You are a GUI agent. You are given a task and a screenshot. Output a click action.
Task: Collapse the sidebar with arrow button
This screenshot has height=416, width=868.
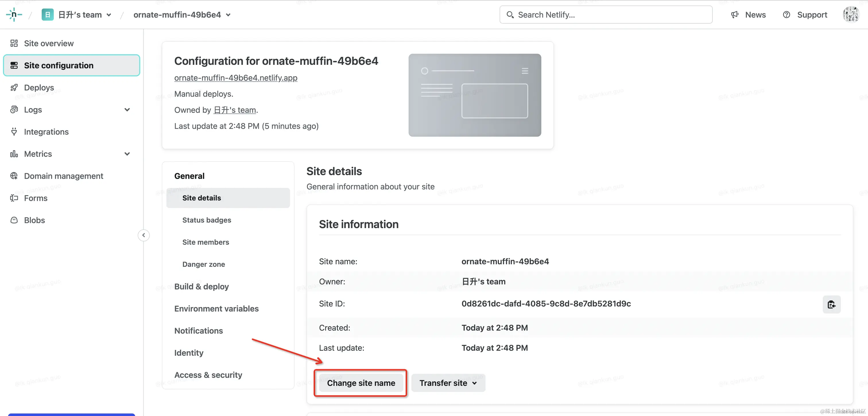[144, 235]
